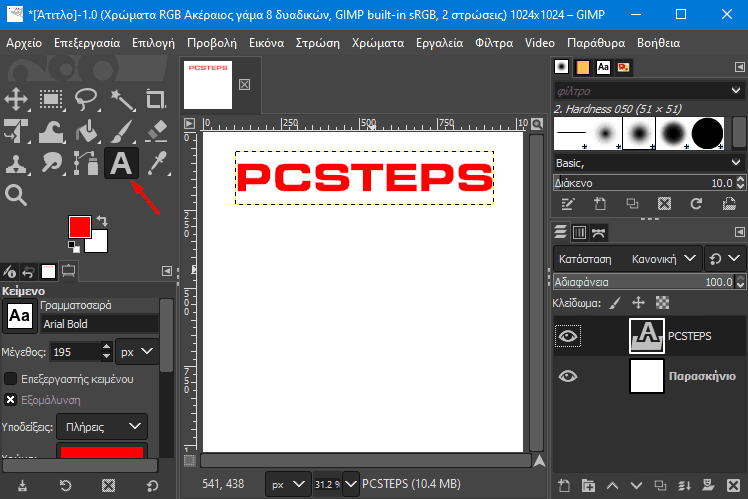Reset colors to default black and white
The width and height of the screenshot is (748, 499).
(x=73, y=246)
